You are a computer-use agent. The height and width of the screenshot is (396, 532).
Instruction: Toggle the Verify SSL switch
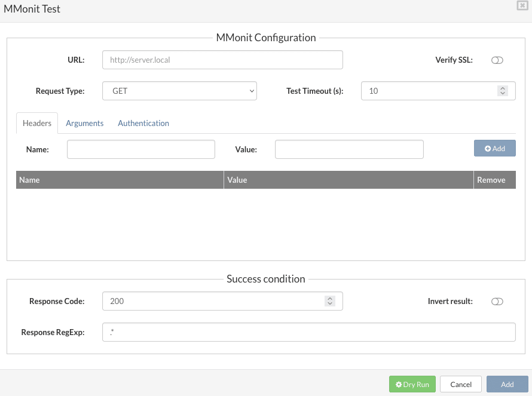pyautogui.click(x=497, y=60)
